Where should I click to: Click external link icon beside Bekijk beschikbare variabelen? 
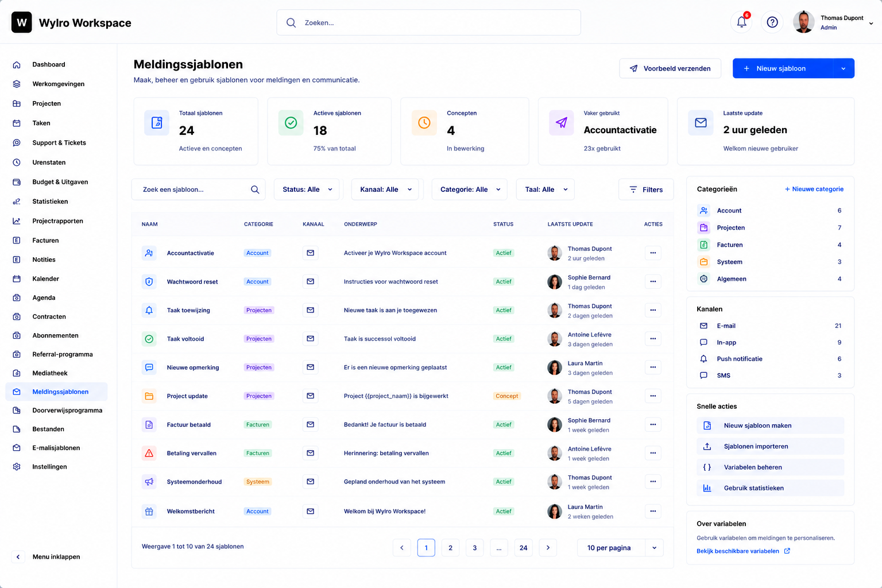pos(787,551)
